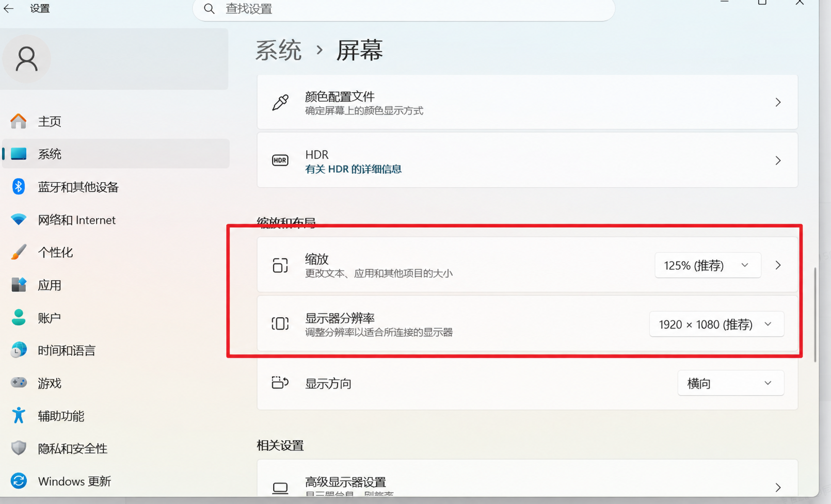Click the color profile eyedropper icon

click(x=280, y=102)
